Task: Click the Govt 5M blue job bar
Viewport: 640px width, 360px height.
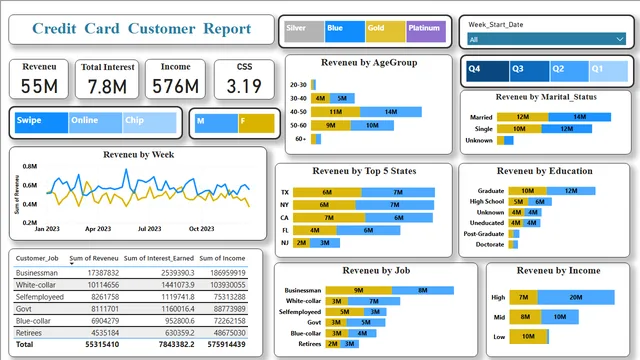Action: coord(366,322)
